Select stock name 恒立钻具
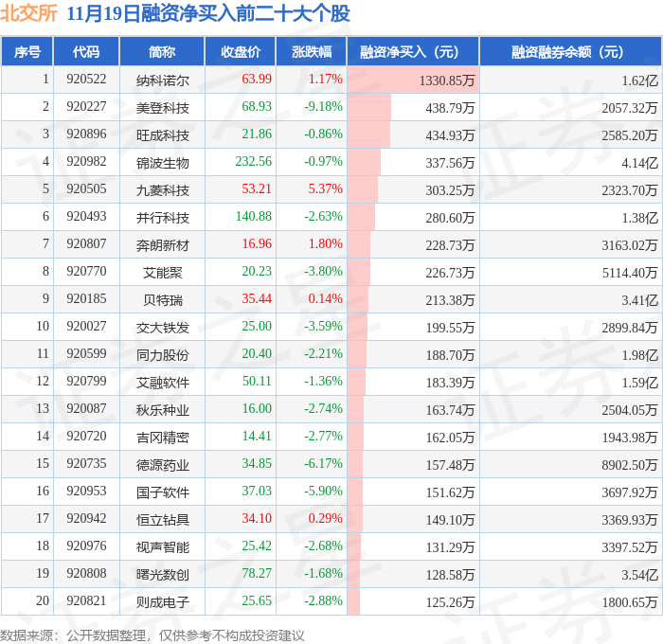663x644 pixels. click(162, 520)
